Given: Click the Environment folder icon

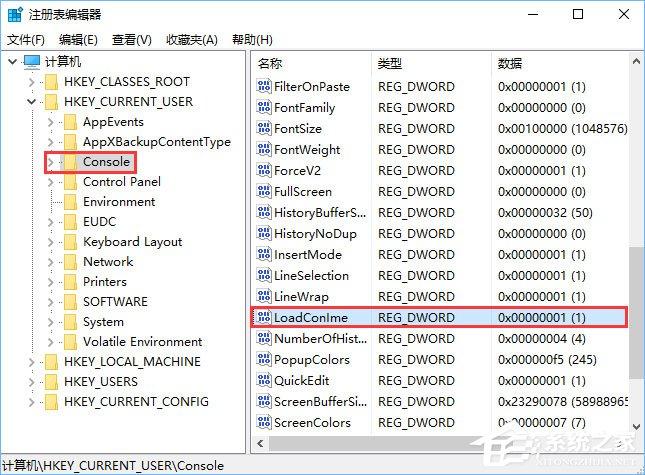Looking at the screenshot, I should 70,202.
